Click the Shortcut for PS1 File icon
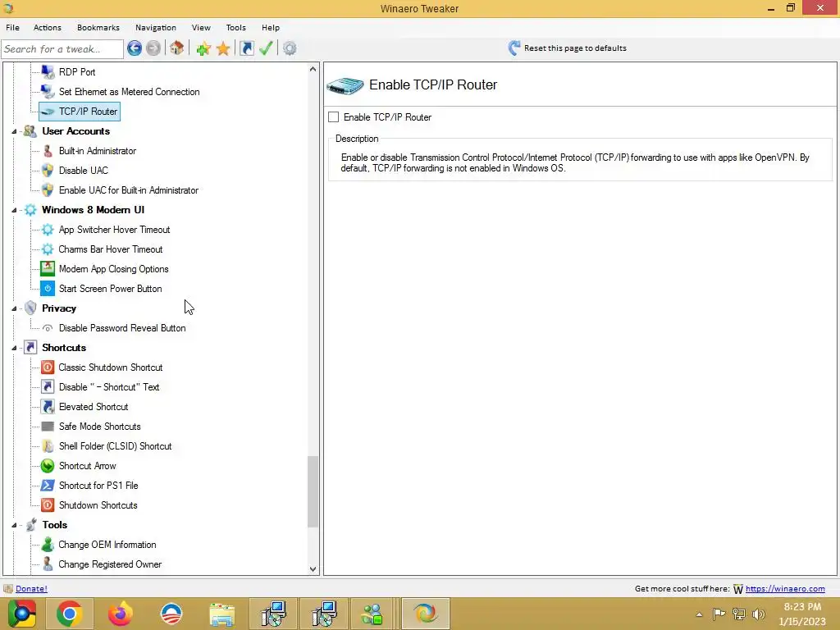The width and height of the screenshot is (840, 630). (48, 486)
